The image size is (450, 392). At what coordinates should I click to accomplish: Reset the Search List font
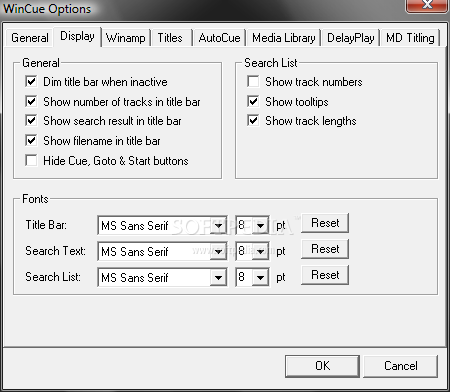pyautogui.click(x=325, y=275)
